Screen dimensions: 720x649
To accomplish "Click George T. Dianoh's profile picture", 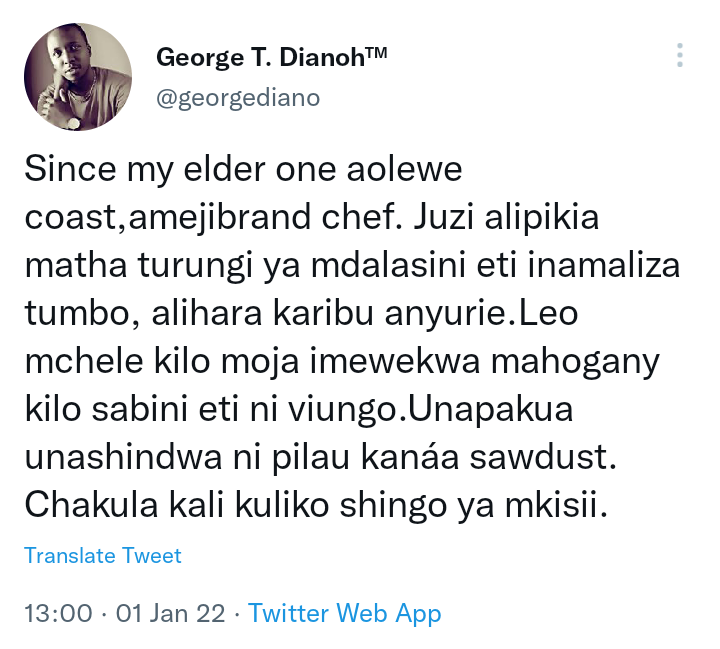I will 78,77.
